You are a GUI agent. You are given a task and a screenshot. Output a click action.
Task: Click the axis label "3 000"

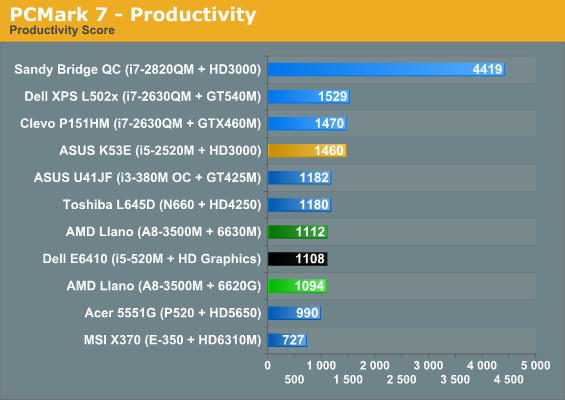428,365
